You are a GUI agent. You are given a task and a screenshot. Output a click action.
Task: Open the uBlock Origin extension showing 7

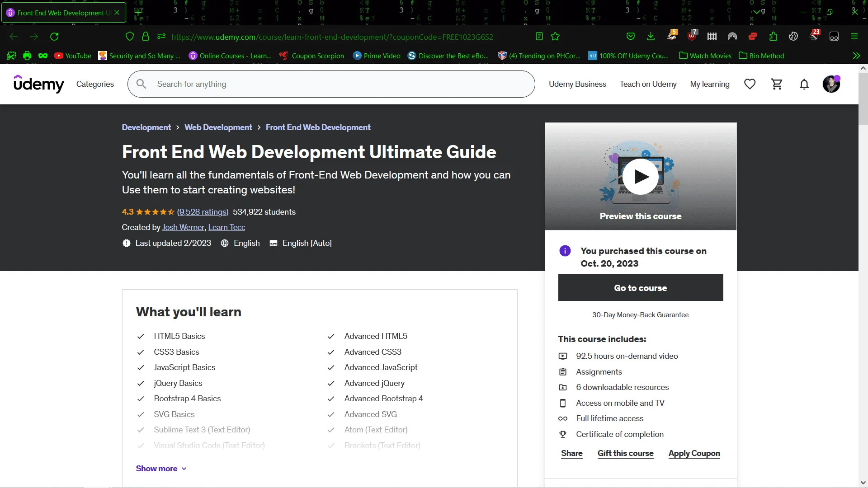click(x=692, y=36)
